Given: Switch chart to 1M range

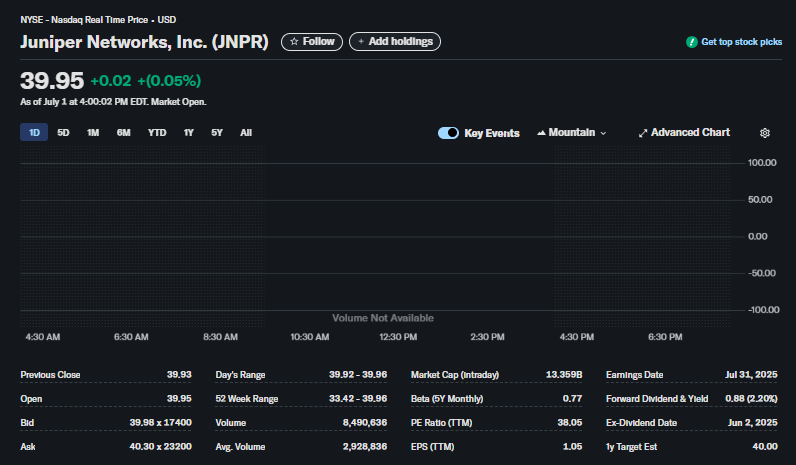Looking at the screenshot, I should point(93,132).
